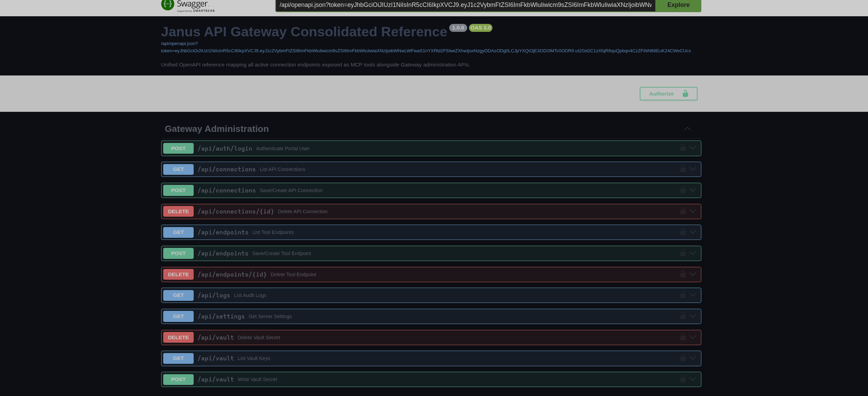
Task: Click 'Delete Vault Secret' summary text
Action: point(259,337)
